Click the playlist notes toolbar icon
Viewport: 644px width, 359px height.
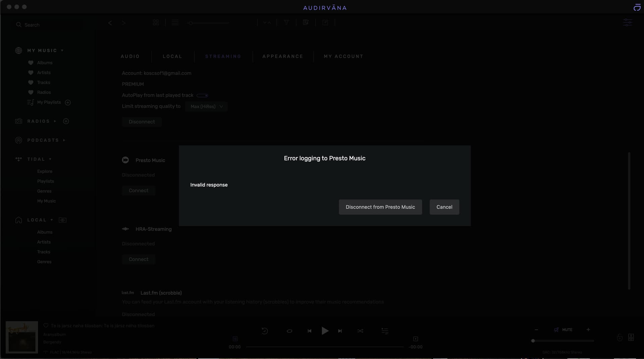coord(306,22)
